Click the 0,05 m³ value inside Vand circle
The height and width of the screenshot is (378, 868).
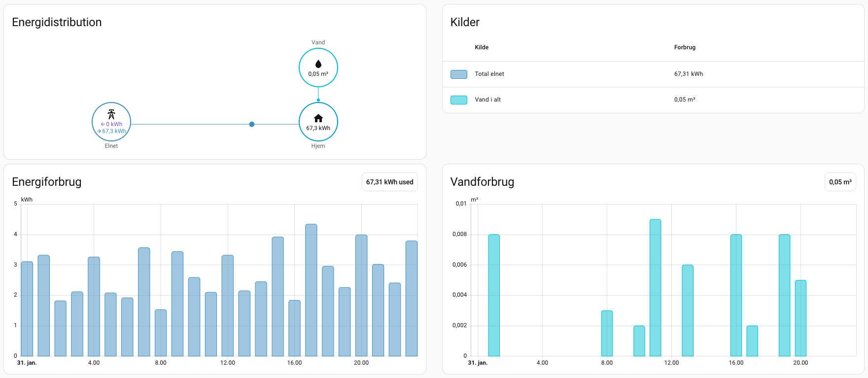coord(318,74)
